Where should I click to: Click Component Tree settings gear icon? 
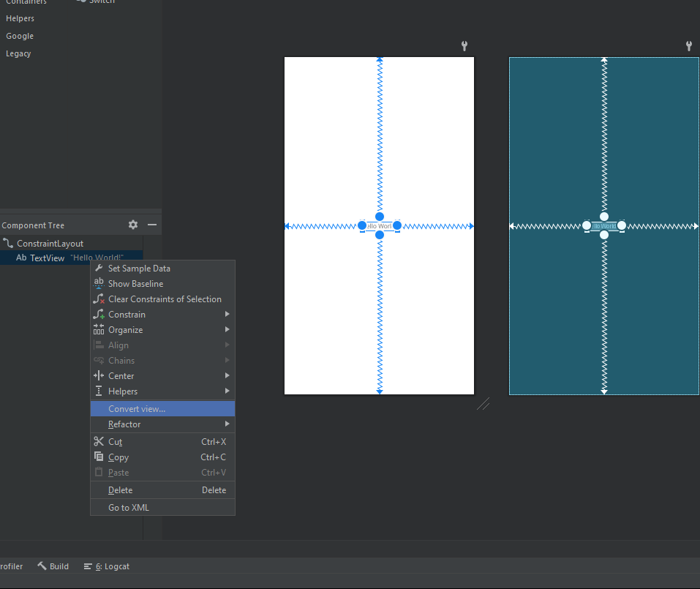(x=133, y=225)
